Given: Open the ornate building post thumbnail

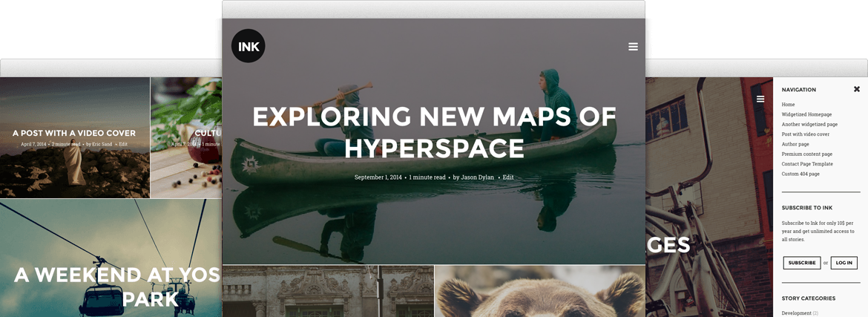Looking at the screenshot, I should 328,291.
